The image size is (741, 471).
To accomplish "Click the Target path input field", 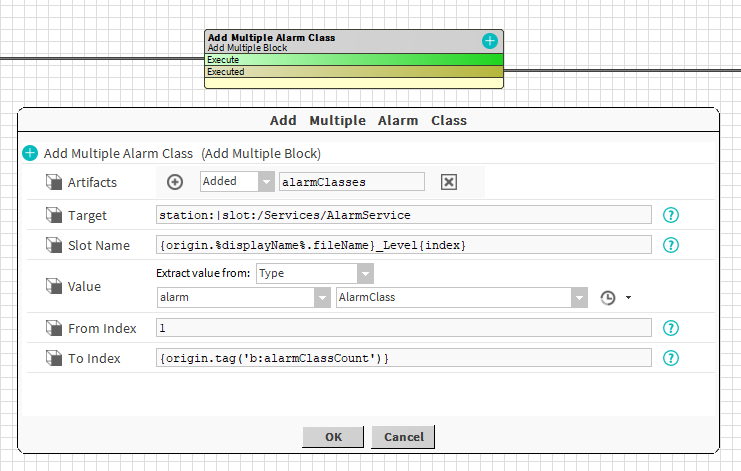I will click(x=404, y=215).
